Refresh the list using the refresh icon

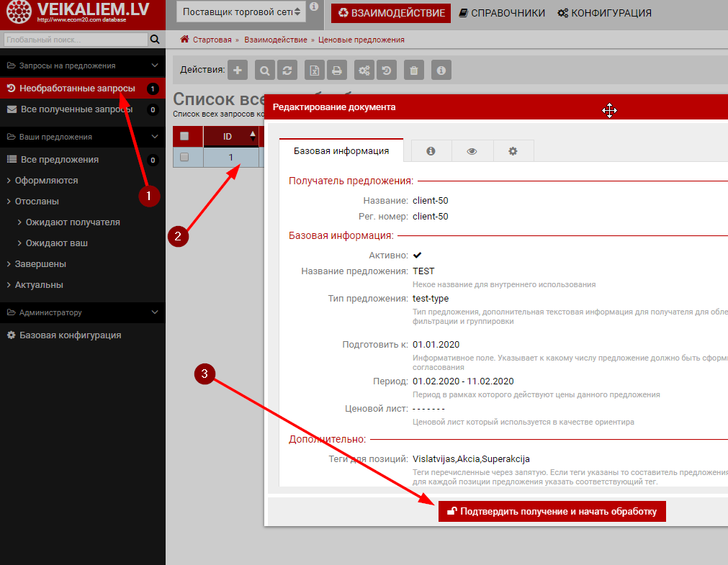tap(287, 70)
